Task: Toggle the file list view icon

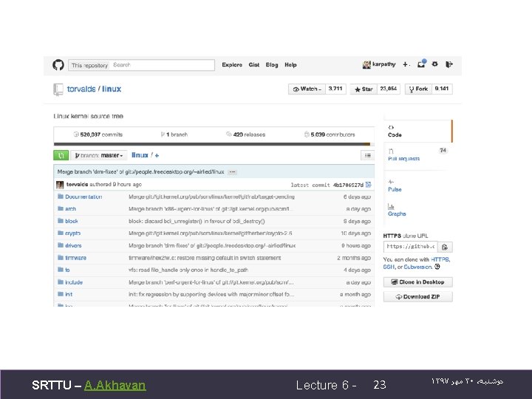Action: pos(367,155)
